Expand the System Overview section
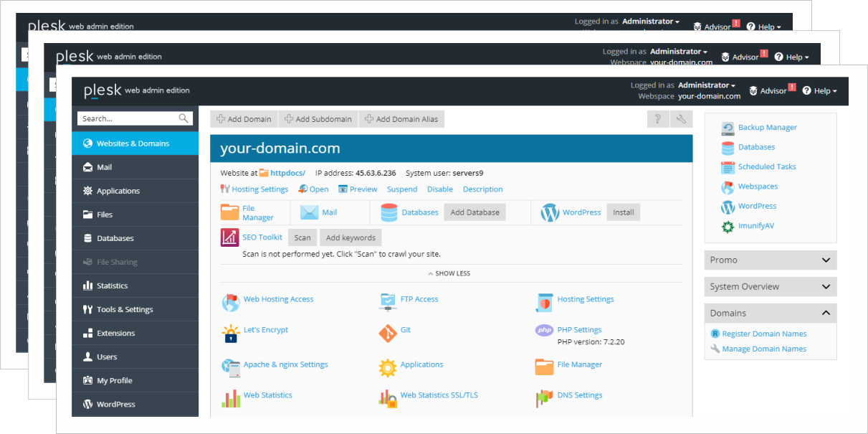868x434 pixels. point(771,286)
